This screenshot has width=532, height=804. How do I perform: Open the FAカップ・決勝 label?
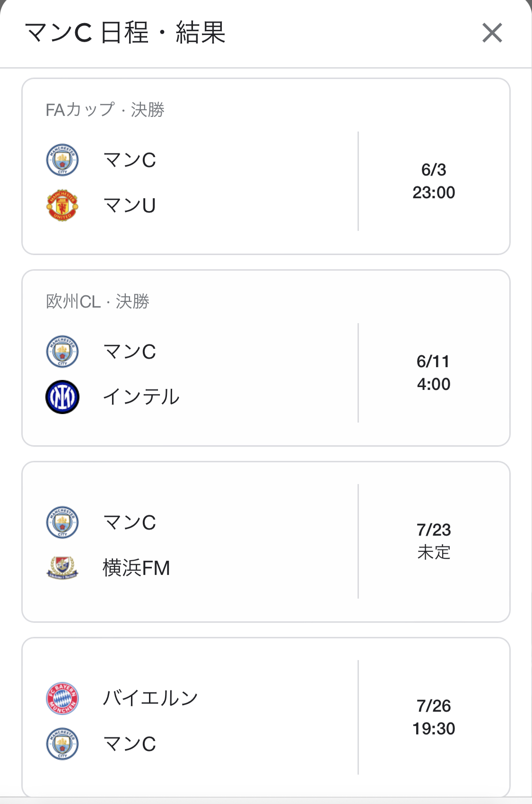(105, 110)
